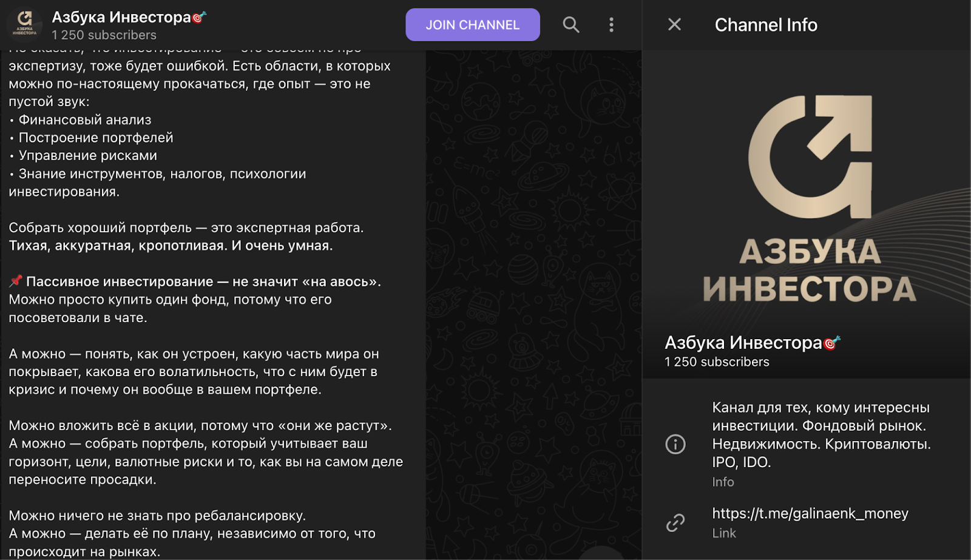Click the channel name in Channel Info panel
Screen dimensions: 971x560
tap(753, 343)
